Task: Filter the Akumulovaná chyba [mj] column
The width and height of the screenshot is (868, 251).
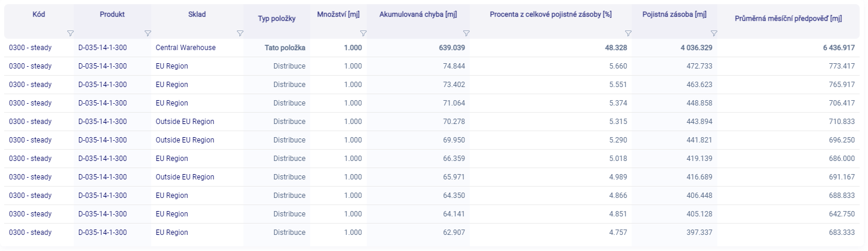Action: (x=466, y=33)
